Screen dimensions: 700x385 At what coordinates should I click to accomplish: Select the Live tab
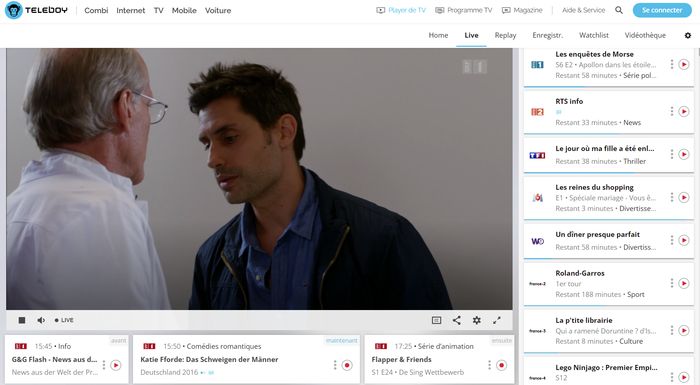[471, 35]
